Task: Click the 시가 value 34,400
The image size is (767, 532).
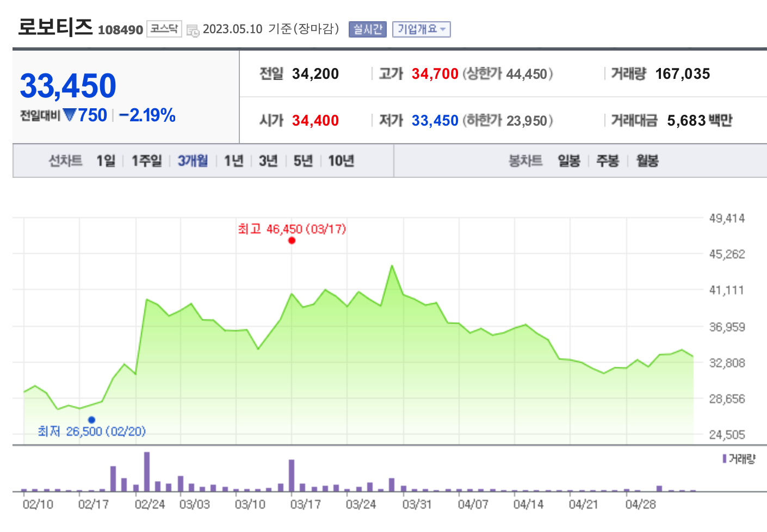Action: coord(316,121)
